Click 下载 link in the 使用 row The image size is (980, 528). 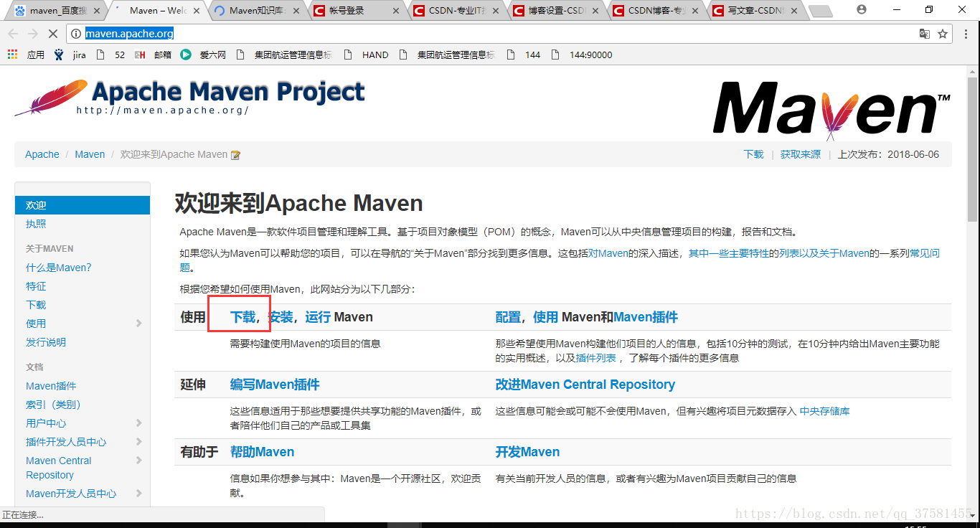pyautogui.click(x=242, y=317)
